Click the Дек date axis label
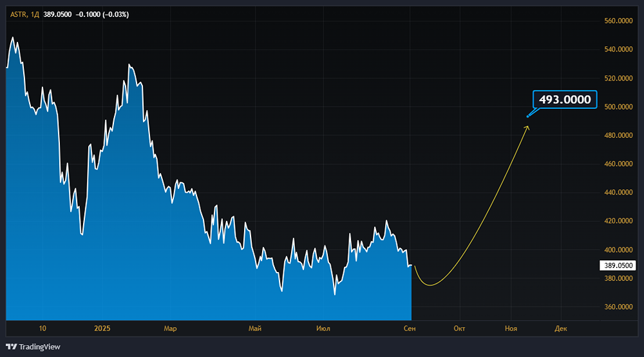 tap(561, 328)
